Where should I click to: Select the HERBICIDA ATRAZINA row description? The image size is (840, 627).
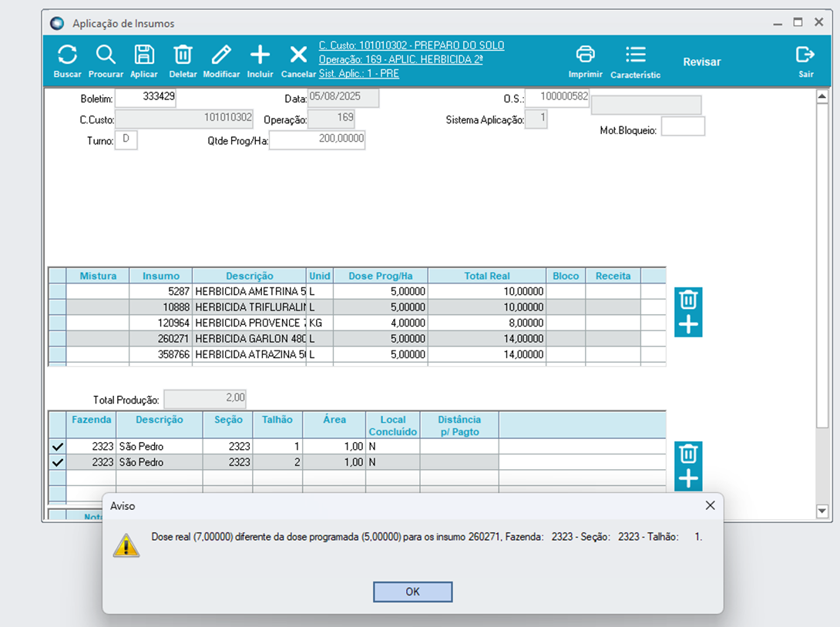[x=250, y=354]
